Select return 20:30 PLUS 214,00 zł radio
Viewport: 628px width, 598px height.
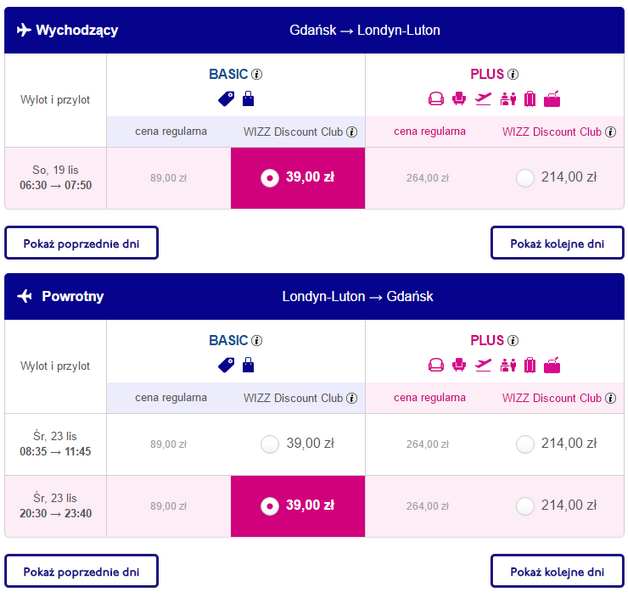pyautogui.click(x=525, y=506)
